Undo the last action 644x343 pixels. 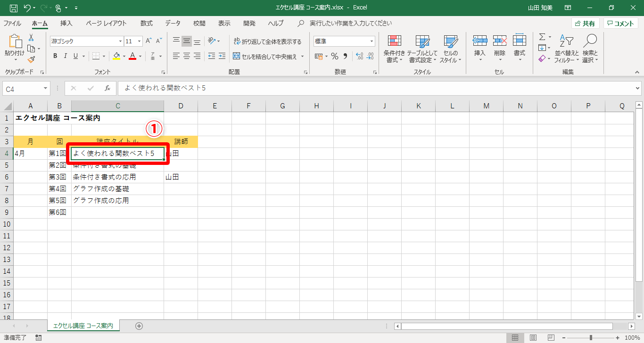coord(27,8)
